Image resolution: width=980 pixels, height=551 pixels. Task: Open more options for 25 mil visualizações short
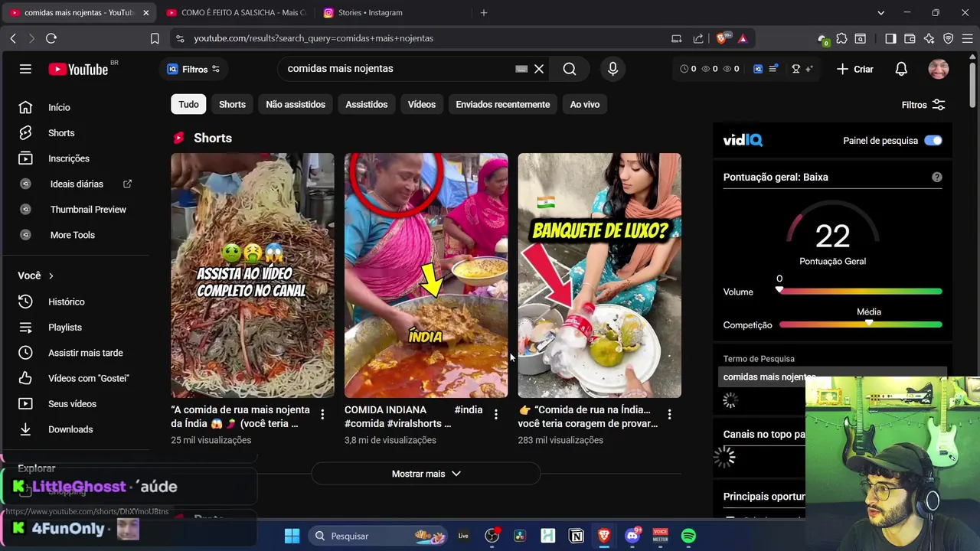pos(322,414)
